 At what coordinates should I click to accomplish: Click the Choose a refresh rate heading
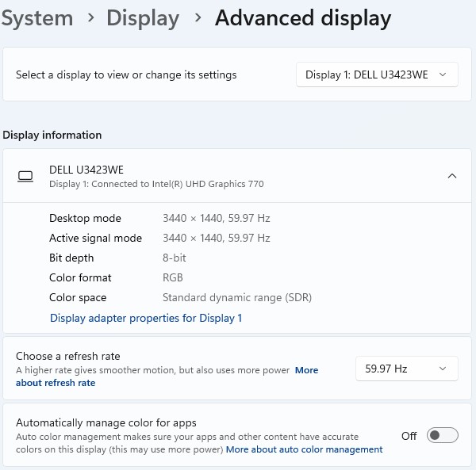68,356
